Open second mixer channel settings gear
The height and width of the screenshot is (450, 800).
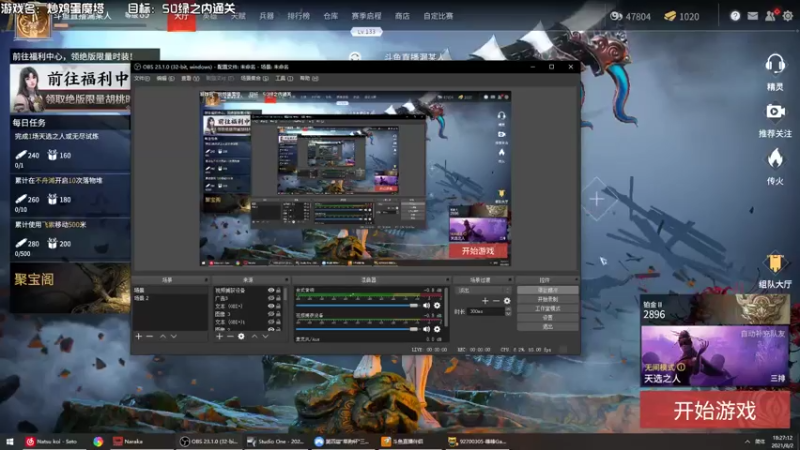437,329
